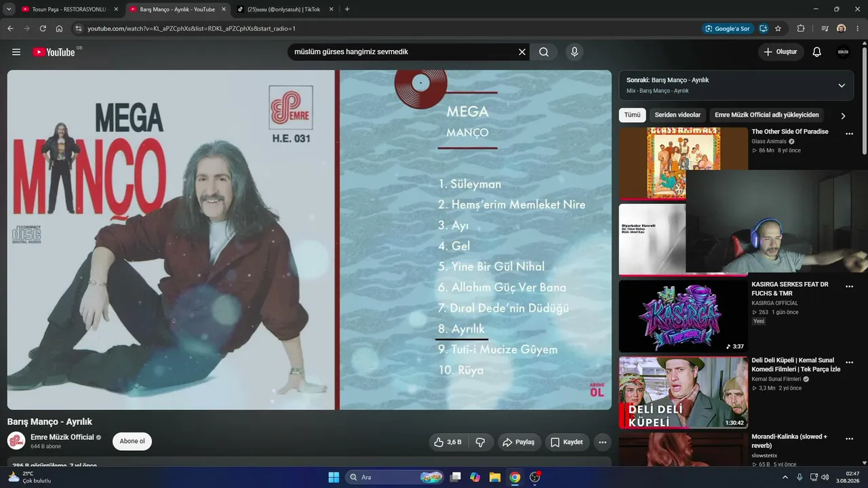Show more filter chips with right arrow
The height and width of the screenshot is (488, 868).
click(843, 116)
